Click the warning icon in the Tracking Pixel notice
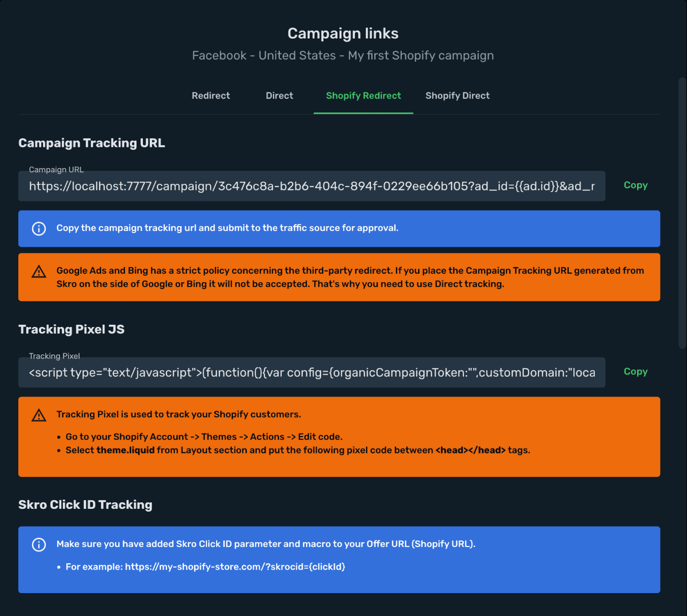 tap(39, 415)
